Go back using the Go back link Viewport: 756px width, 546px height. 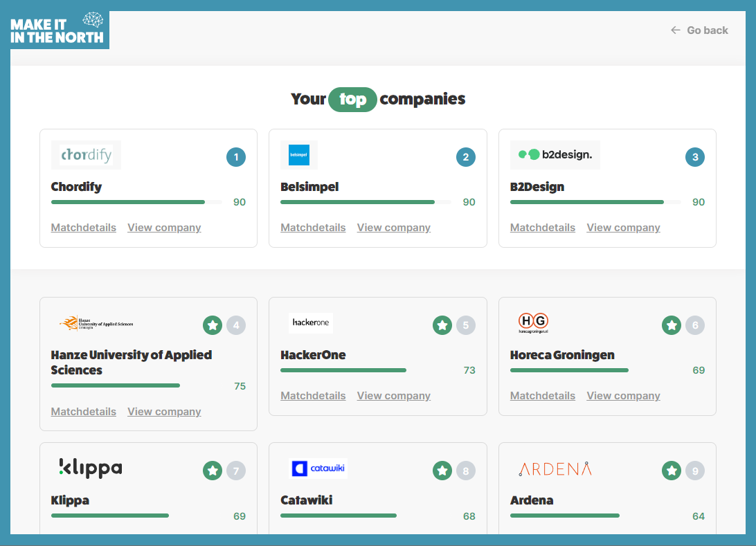point(699,30)
